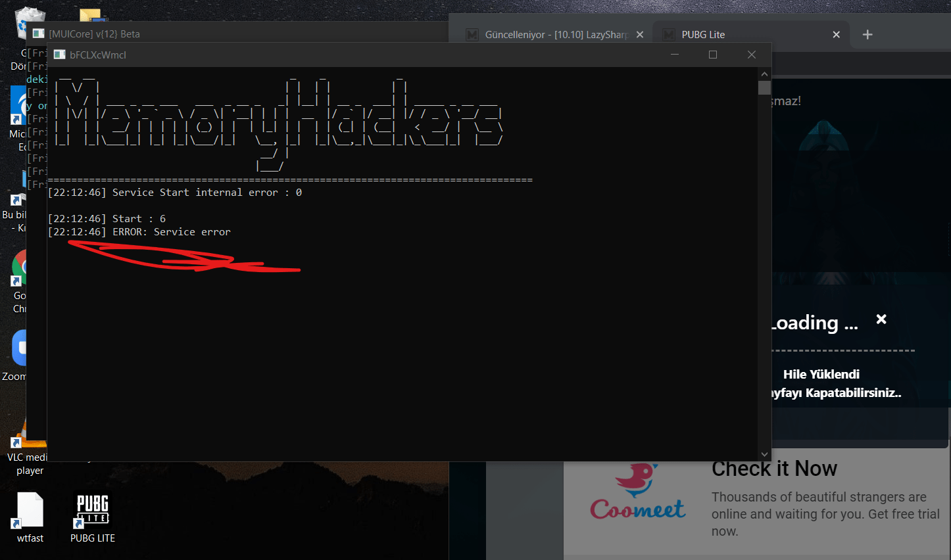Click the 'Start : 6' console line
Screen dimensions: 951x560
pyautogui.click(x=107, y=219)
